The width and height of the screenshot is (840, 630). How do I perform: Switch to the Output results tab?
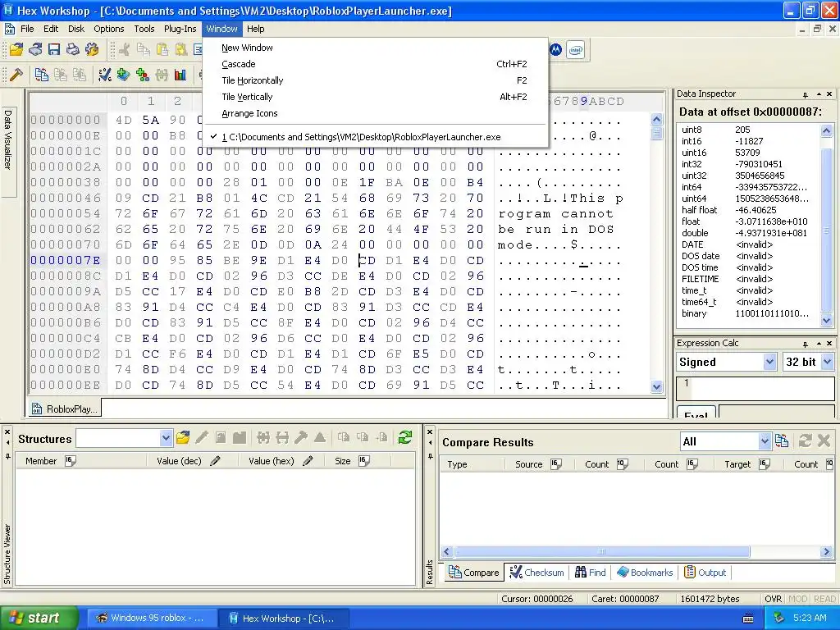pyautogui.click(x=705, y=572)
